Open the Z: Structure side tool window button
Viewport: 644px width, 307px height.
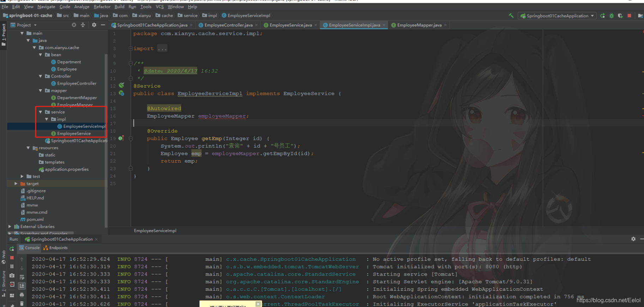tap(4, 284)
